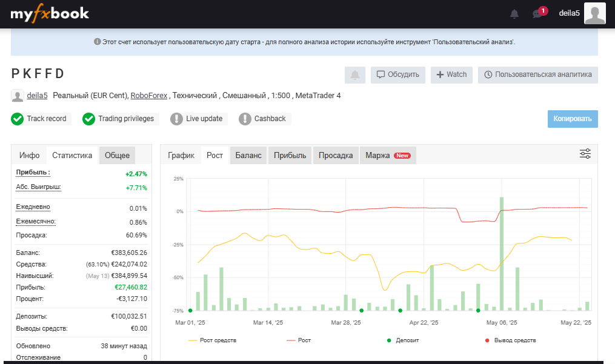Select the Прибыль chart tab

coord(290,155)
